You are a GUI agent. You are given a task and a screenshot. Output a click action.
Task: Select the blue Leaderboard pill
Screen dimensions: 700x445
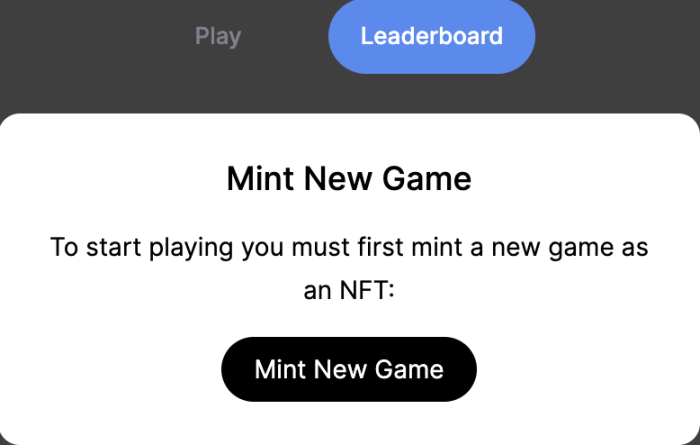431,37
